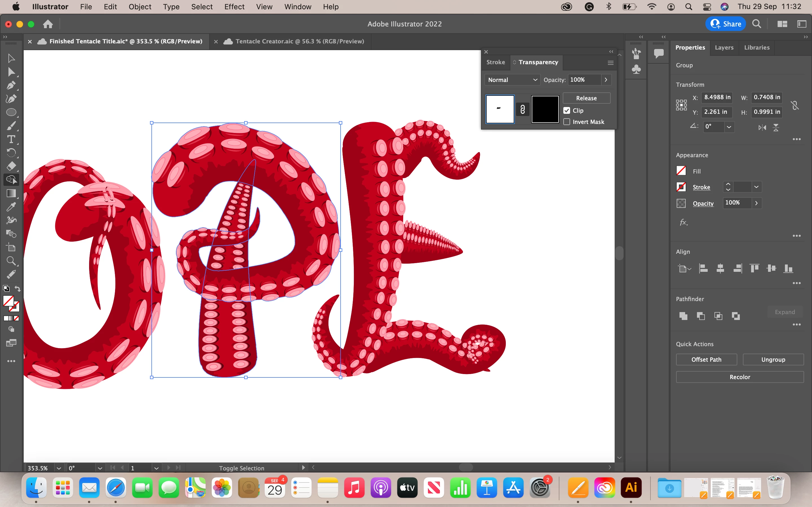This screenshot has height=507, width=812.
Task: Select the Eraser tool
Action: pyautogui.click(x=11, y=166)
